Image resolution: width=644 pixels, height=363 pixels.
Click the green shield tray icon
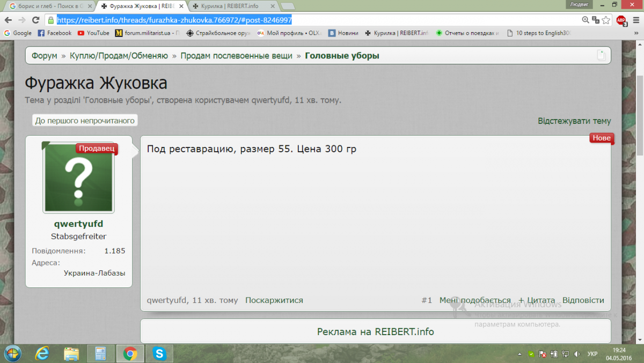pos(530,354)
